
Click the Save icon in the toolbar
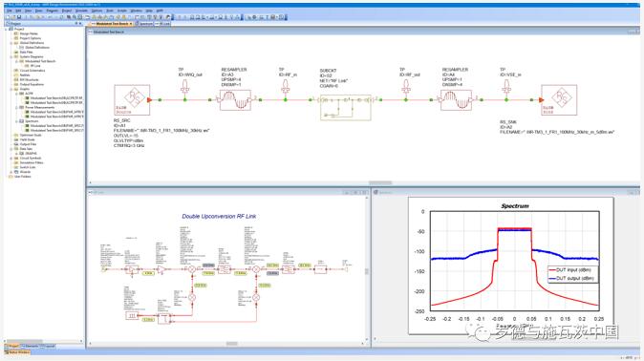[x=19, y=17]
